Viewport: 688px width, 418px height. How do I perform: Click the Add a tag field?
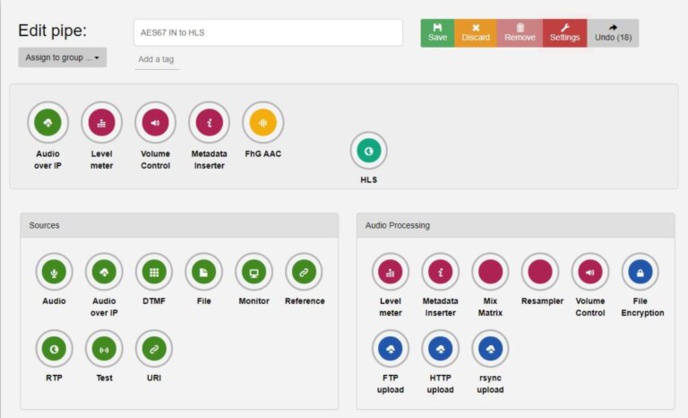click(158, 61)
